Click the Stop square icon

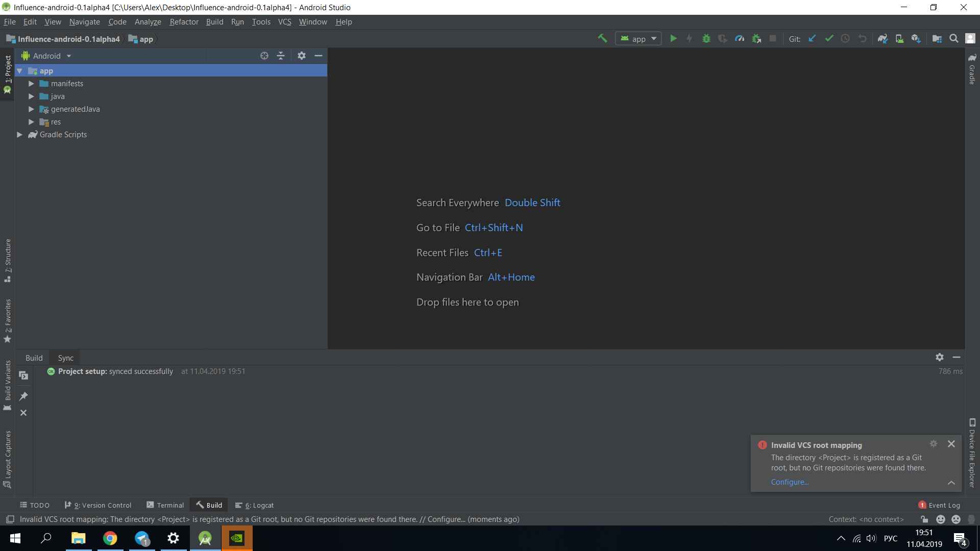coord(773,39)
